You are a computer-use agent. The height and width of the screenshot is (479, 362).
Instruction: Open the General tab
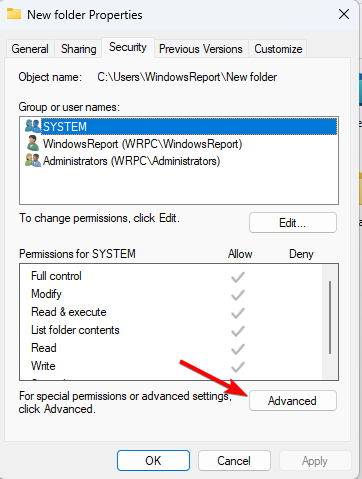pyautogui.click(x=30, y=49)
